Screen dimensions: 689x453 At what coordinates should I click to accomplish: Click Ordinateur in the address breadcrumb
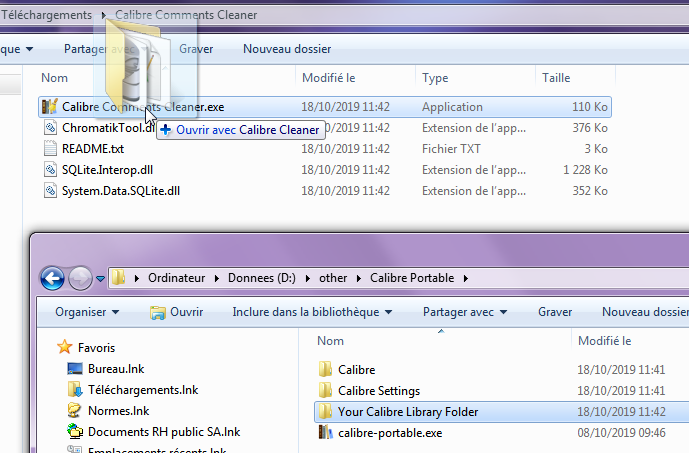[177, 278]
